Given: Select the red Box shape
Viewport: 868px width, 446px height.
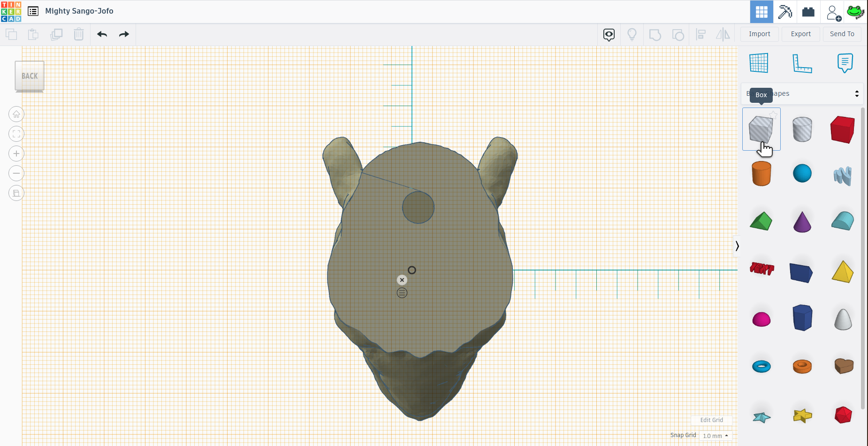Looking at the screenshot, I should (843, 129).
